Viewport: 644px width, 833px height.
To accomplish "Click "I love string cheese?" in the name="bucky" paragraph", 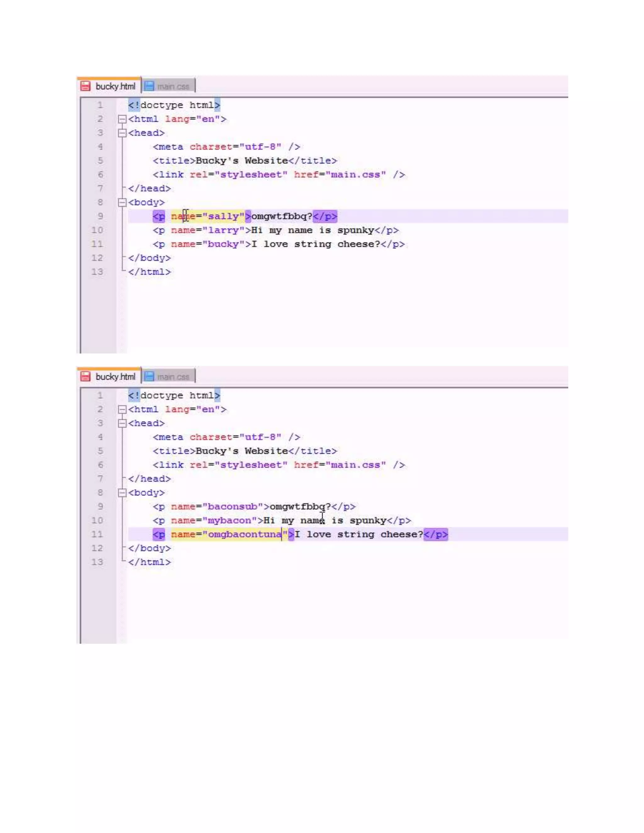I will (x=315, y=244).
